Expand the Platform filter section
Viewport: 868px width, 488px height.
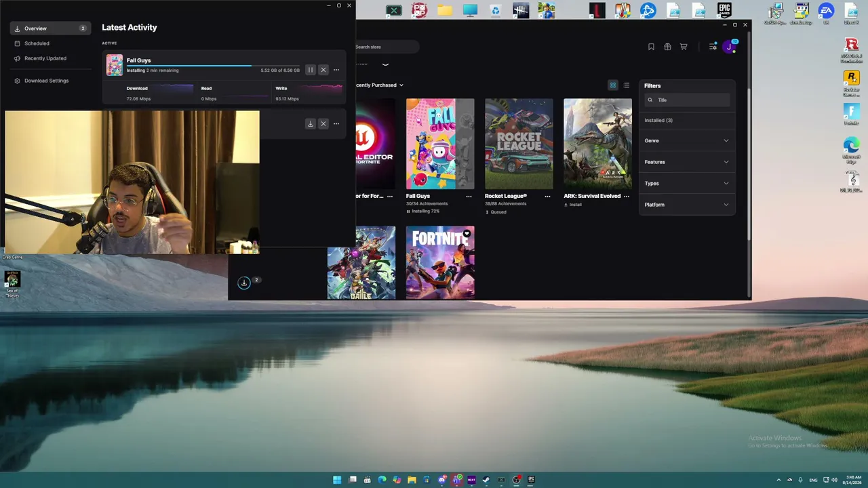[x=687, y=205]
